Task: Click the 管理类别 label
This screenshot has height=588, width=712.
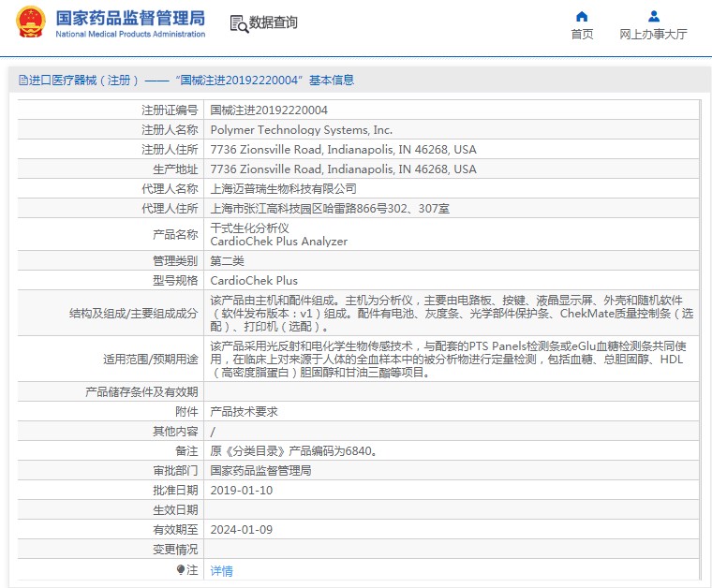Action: coord(175,261)
